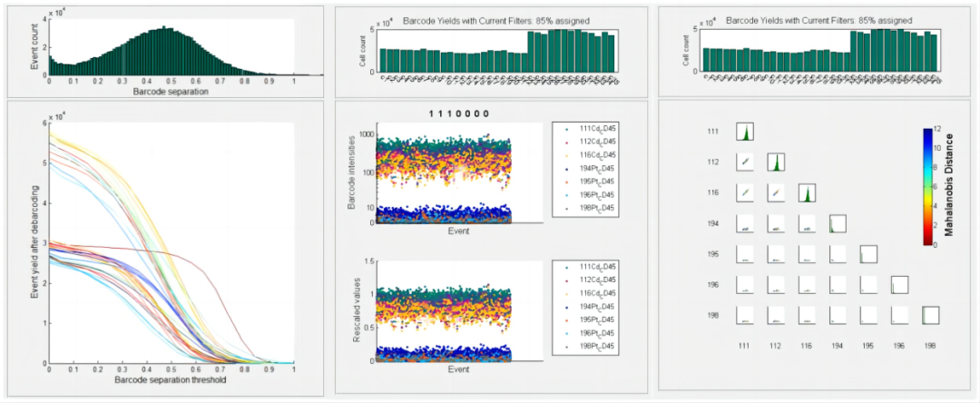Click the 194 diagonal histogram thumbnail
980x403 pixels.
click(x=838, y=223)
